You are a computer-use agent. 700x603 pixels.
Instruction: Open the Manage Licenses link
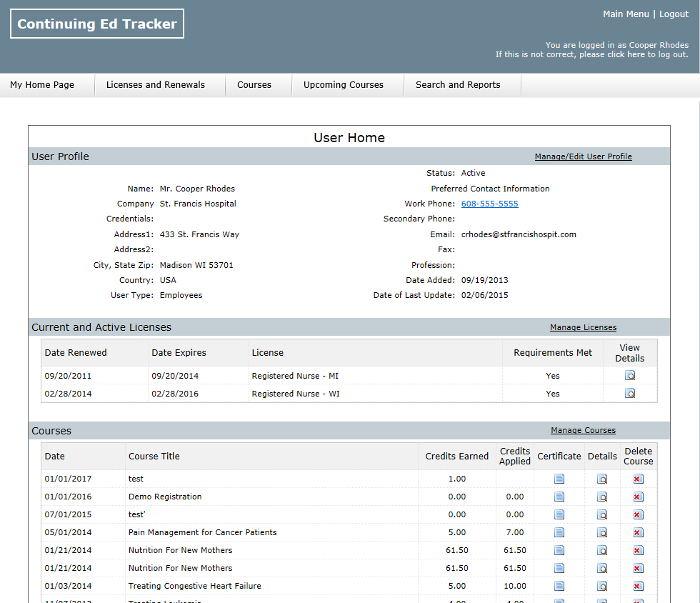click(x=583, y=327)
